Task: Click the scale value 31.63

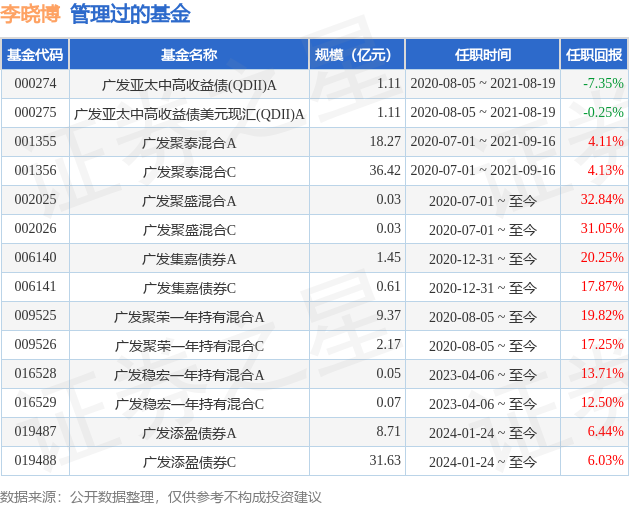Action: click(x=385, y=460)
